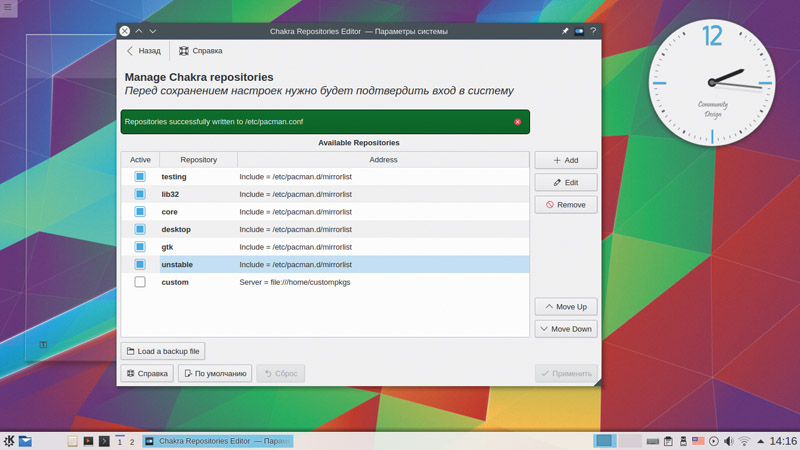This screenshot has height=450, width=800.
Task: Move the selected repository down
Action: pos(566,329)
